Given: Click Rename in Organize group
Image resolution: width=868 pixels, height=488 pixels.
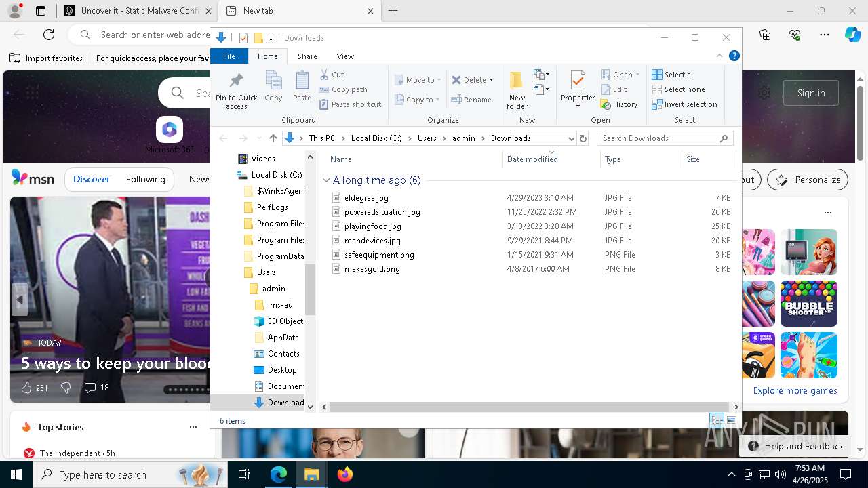Looking at the screenshot, I should (472, 100).
